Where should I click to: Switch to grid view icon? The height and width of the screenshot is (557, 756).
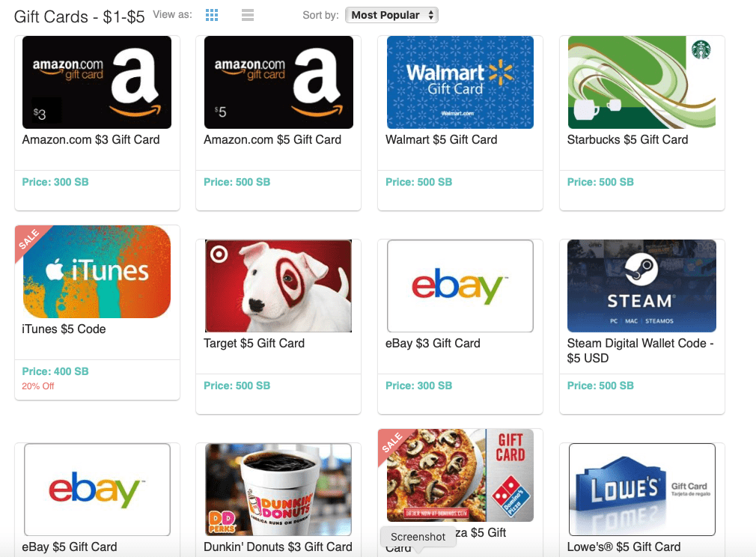(212, 15)
